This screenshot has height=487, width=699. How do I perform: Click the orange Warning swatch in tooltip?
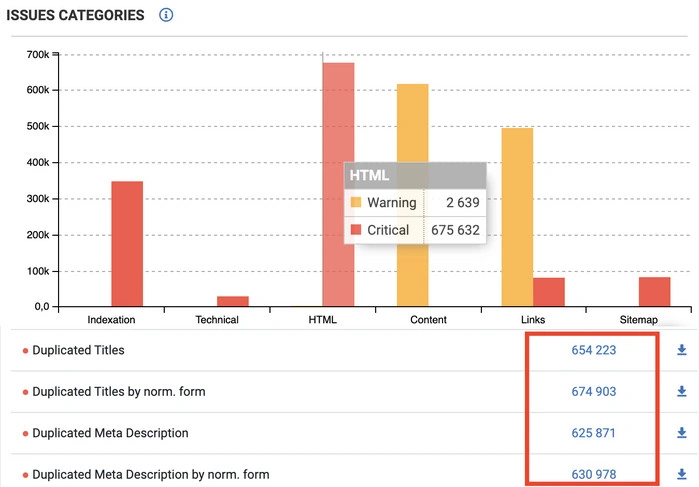(356, 203)
